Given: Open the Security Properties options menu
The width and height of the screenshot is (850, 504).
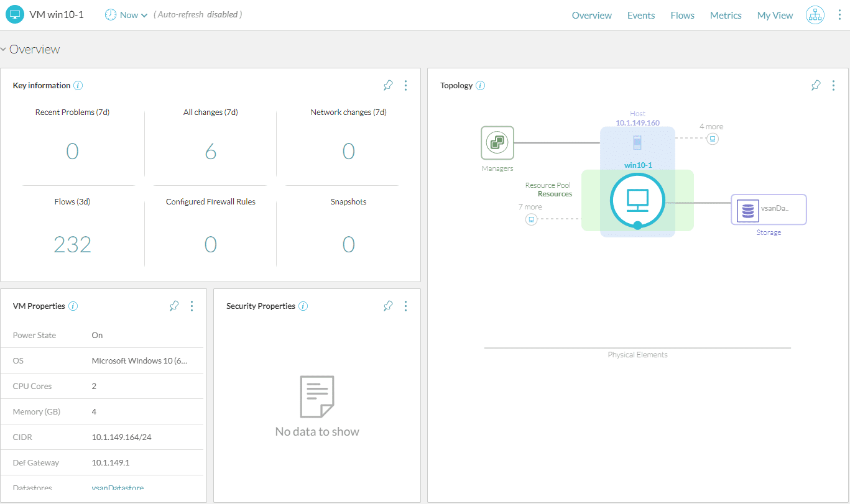Looking at the screenshot, I should tap(405, 306).
